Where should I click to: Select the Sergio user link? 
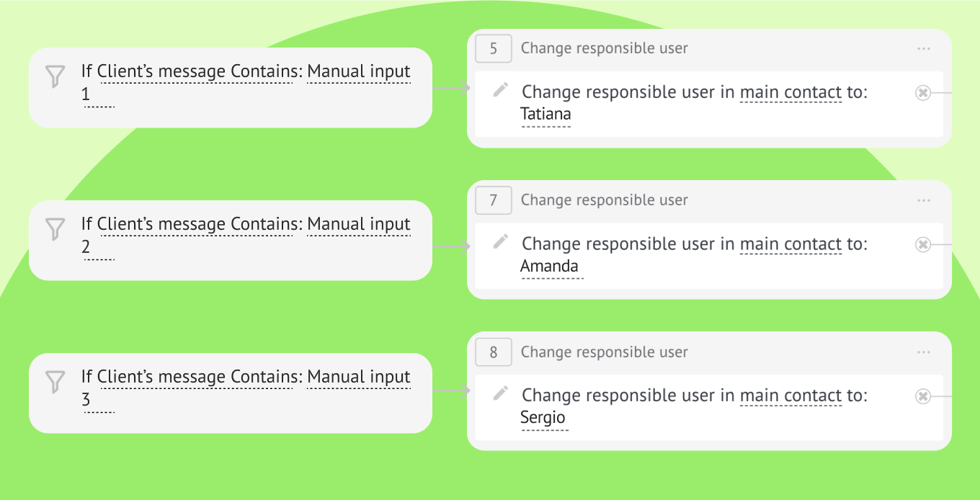pyautogui.click(x=543, y=418)
